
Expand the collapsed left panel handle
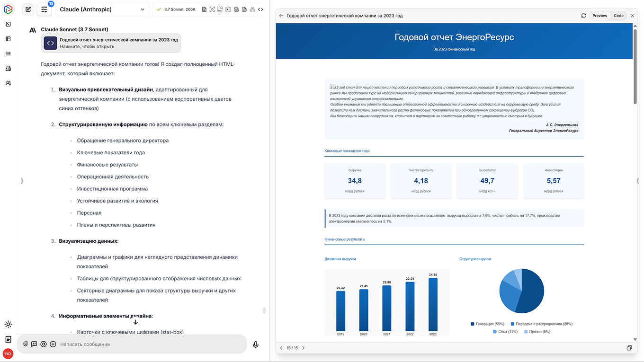point(22,181)
